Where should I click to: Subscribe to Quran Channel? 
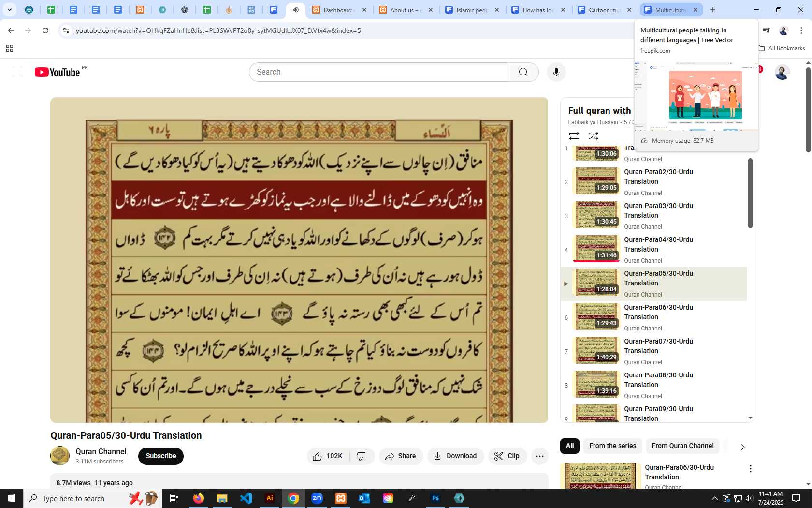point(161,456)
